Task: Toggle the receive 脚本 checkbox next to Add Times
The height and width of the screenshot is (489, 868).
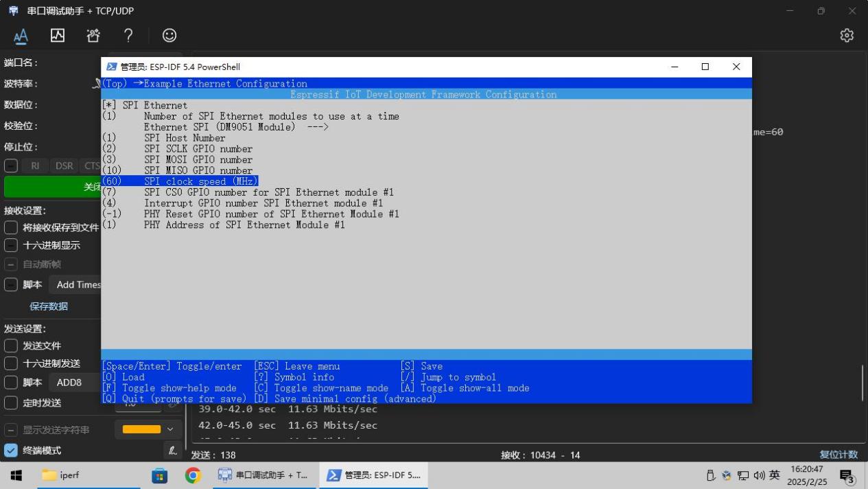Action: pyautogui.click(x=11, y=284)
